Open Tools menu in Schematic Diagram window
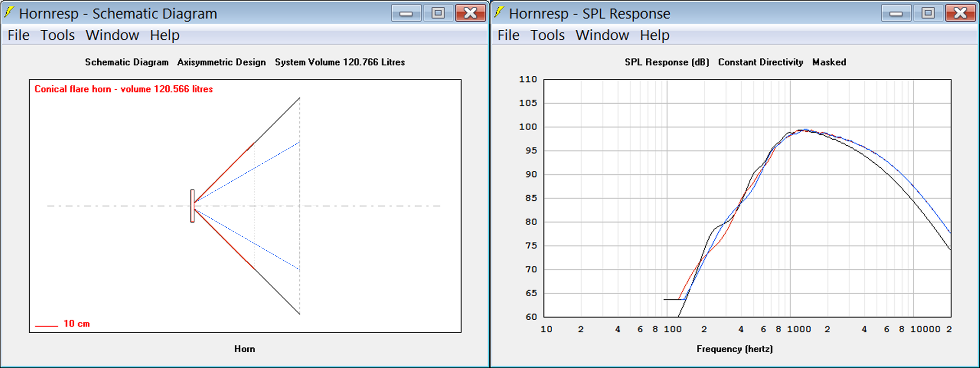 58,35
